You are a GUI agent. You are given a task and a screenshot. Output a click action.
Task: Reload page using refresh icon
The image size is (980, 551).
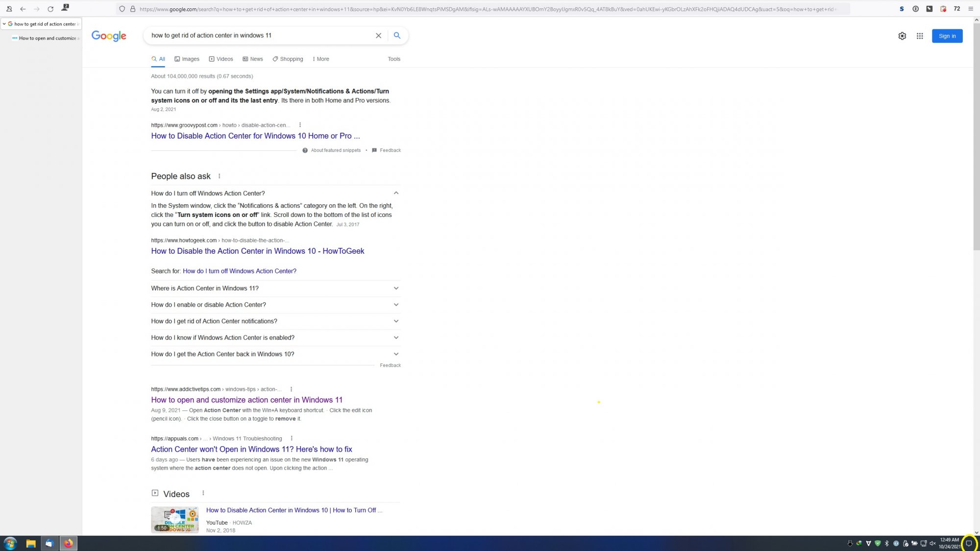(x=50, y=9)
